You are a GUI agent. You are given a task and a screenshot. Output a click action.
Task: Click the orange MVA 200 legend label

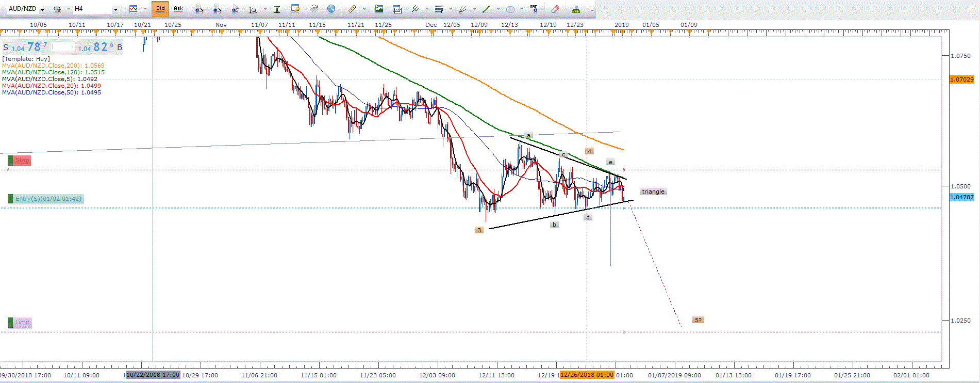click(53, 66)
